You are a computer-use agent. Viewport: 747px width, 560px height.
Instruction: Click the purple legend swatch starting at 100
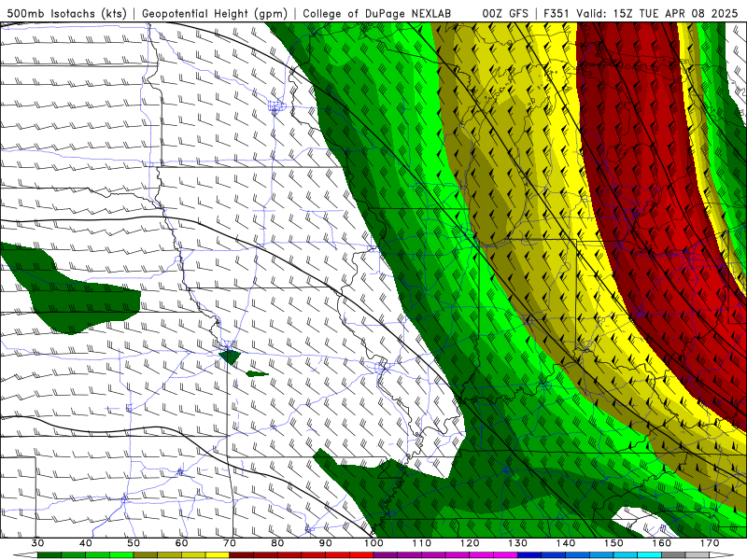[386, 555]
